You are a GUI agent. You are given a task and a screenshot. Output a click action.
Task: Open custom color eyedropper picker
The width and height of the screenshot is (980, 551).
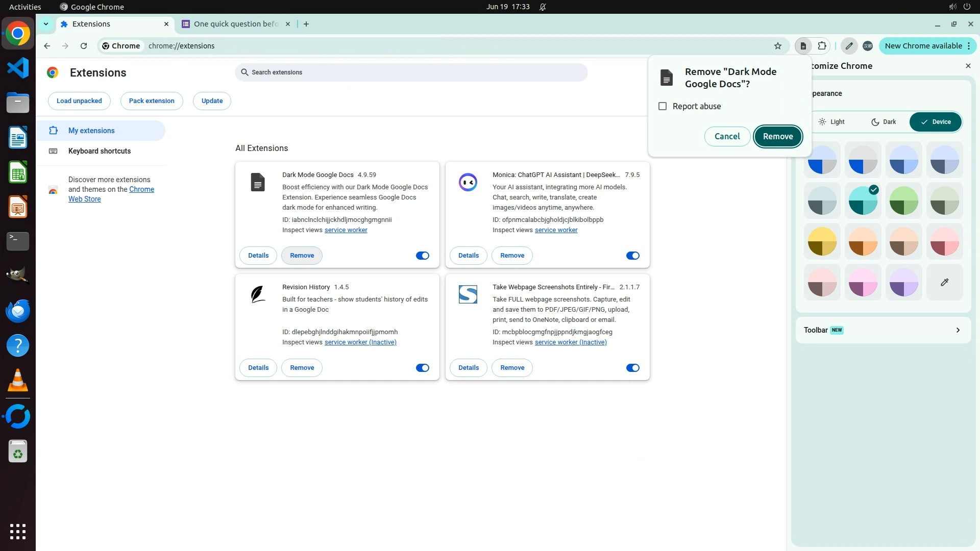click(944, 282)
